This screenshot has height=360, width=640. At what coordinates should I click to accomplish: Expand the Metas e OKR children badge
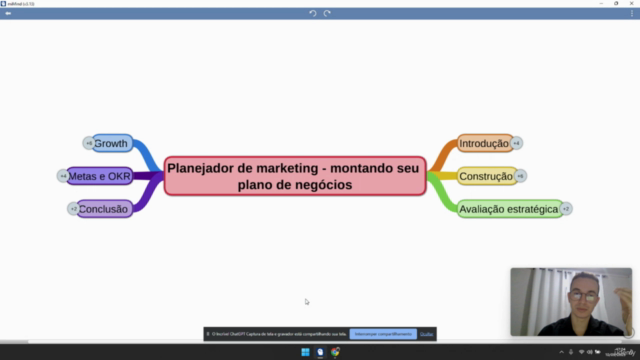(63, 176)
